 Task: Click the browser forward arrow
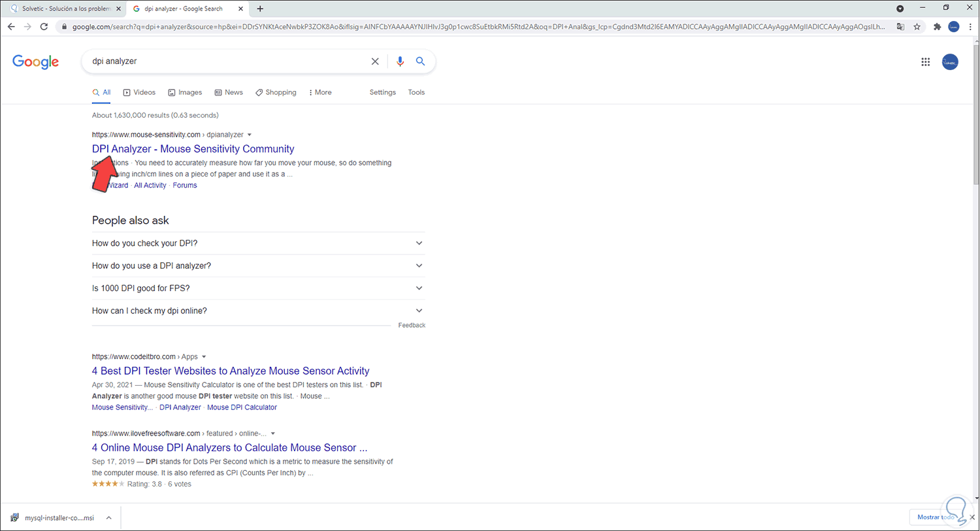click(x=27, y=27)
